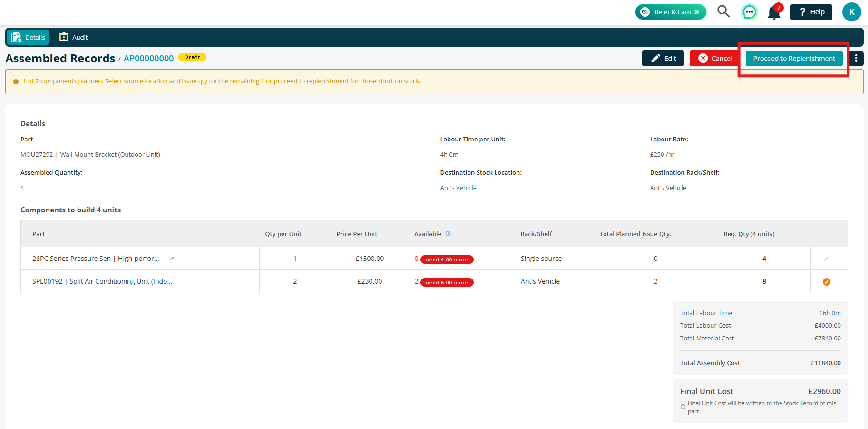Image resolution: width=868 pixels, height=429 pixels.
Task: Click the Refer & Earn button
Action: click(x=671, y=12)
